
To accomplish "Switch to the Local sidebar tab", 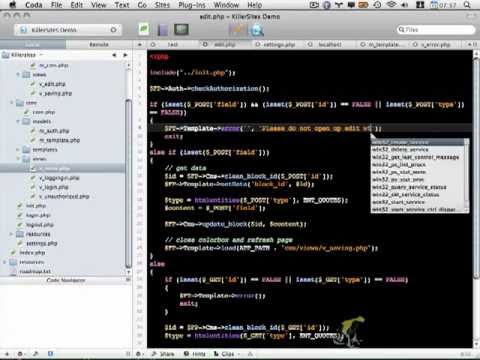I will (33, 44).
